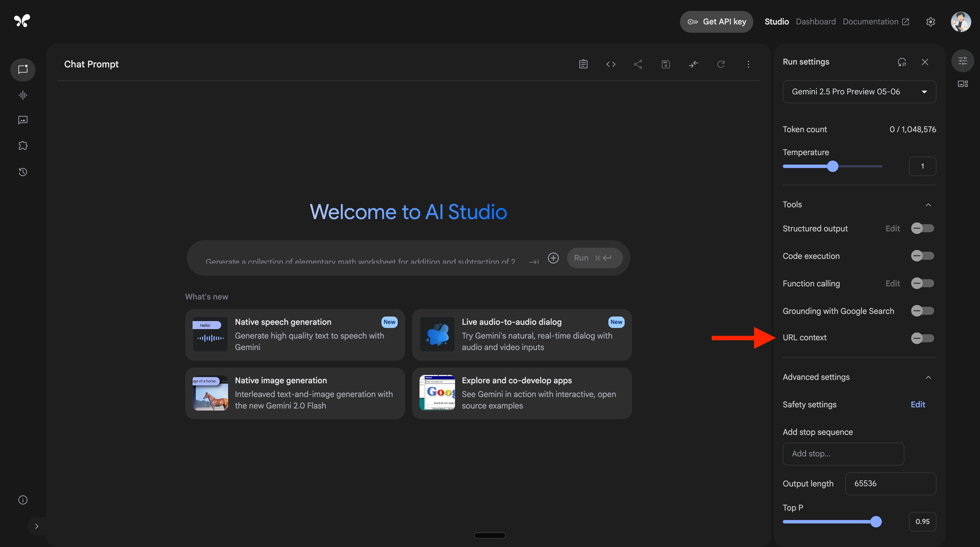Screen dimensions: 980x547
Task: Click the Run button
Action: coord(594,258)
